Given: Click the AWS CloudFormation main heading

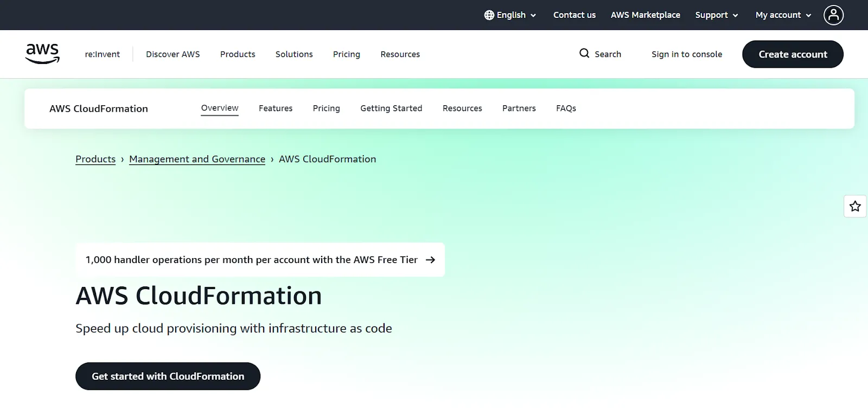Looking at the screenshot, I should 199,296.
